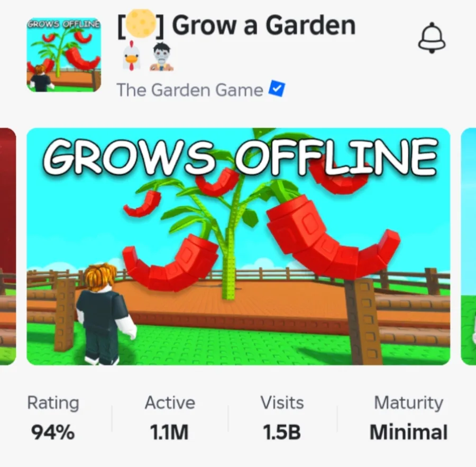This screenshot has width=476, height=467.
Task: Click the 94% rating value
Action: [x=53, y=432]
